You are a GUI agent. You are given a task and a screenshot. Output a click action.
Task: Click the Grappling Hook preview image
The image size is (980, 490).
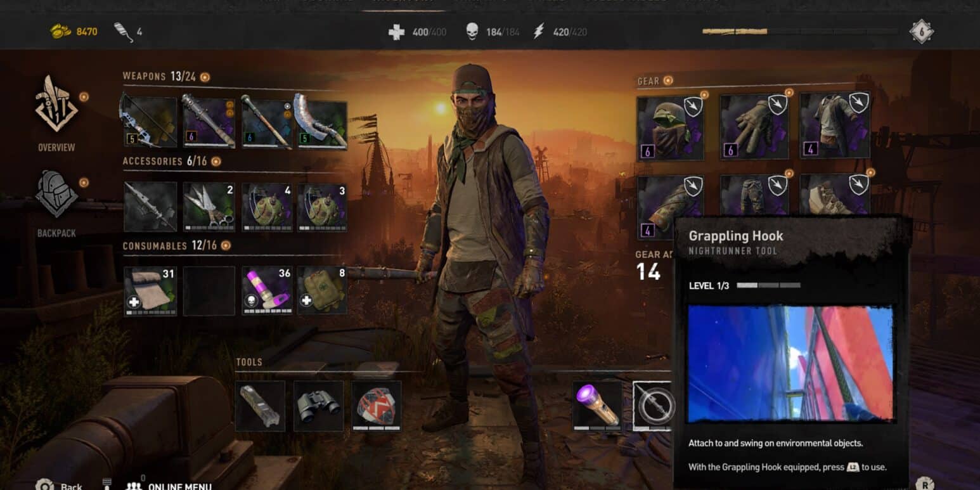[x=790, y=363]
